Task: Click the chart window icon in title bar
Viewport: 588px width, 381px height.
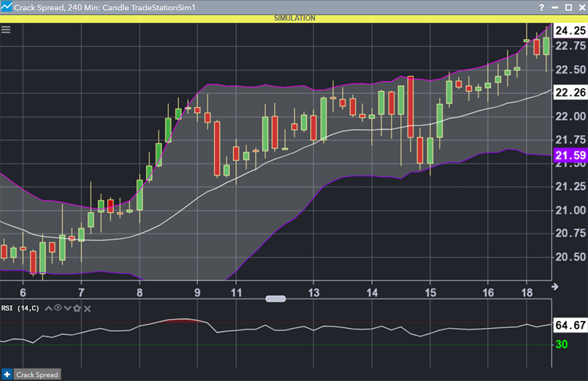Action: point(6,7)
